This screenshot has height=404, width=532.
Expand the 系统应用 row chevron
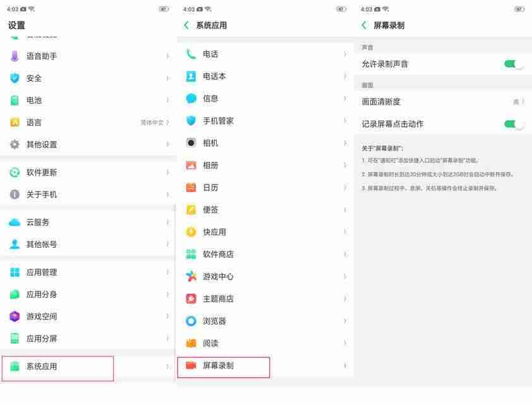(x=167, y=366)
